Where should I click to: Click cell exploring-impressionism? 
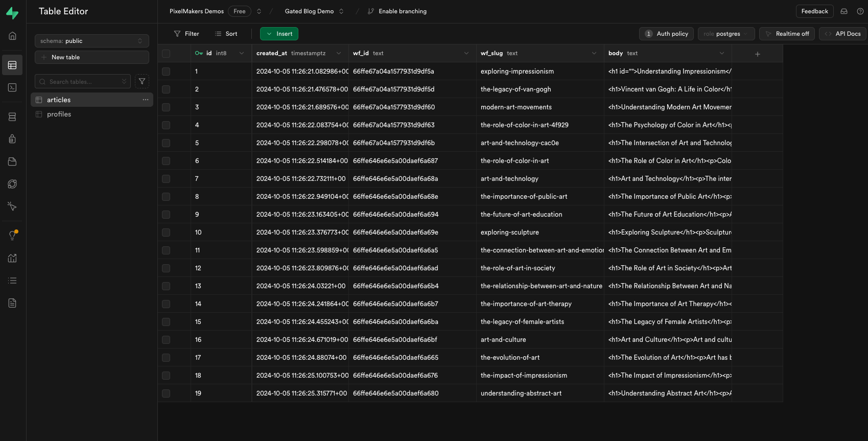pyautogui.click(x=540, y=72)
